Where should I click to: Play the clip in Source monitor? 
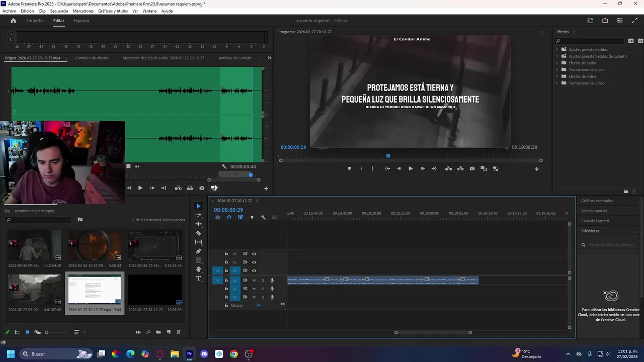coord(140,188)
